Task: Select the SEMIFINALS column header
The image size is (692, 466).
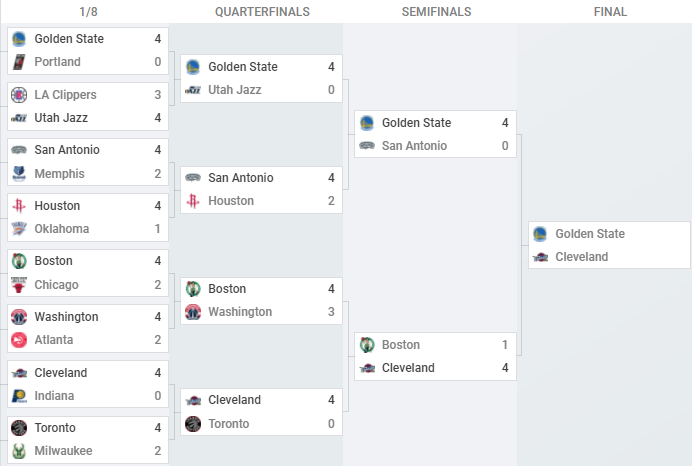Action: [x=436, y=12]
